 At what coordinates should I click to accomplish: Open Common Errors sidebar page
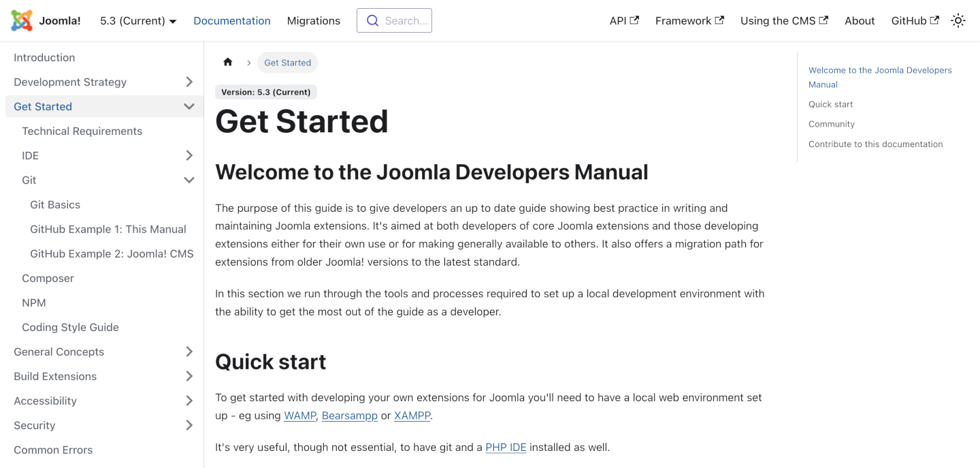click(53, 450)
